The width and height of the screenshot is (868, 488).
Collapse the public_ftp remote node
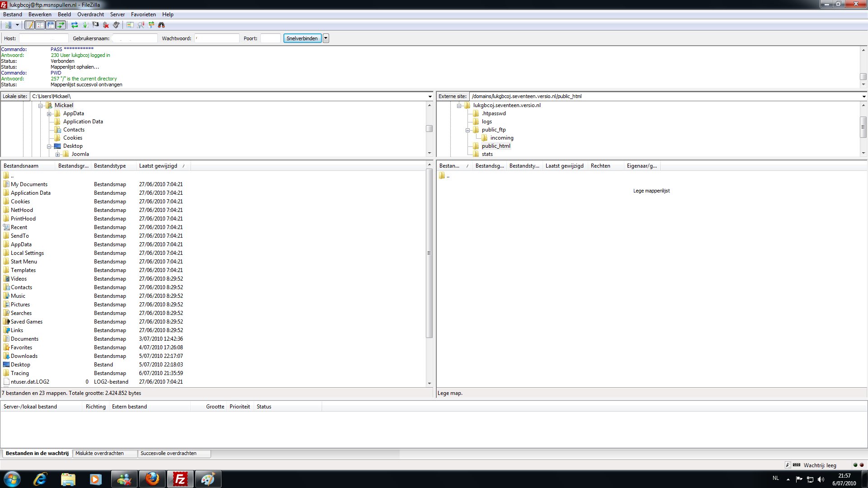tap(467, 130)
